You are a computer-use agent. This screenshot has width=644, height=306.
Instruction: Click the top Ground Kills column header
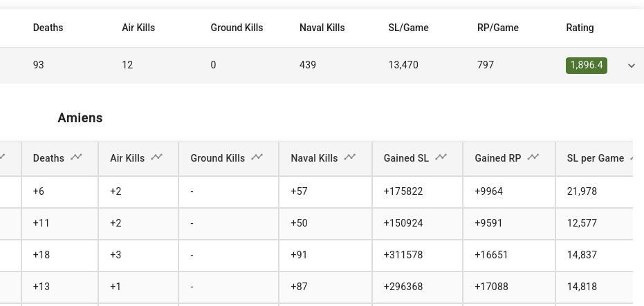pos(237,28)
